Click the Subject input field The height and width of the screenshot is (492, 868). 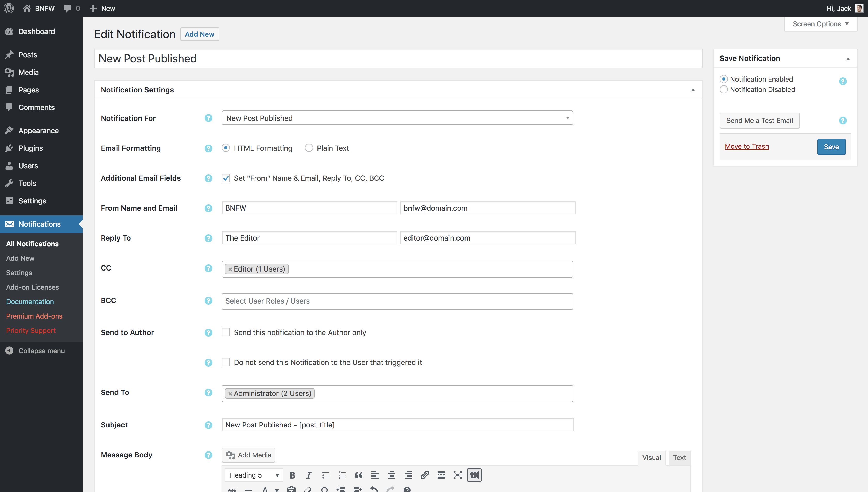[397, 425]
